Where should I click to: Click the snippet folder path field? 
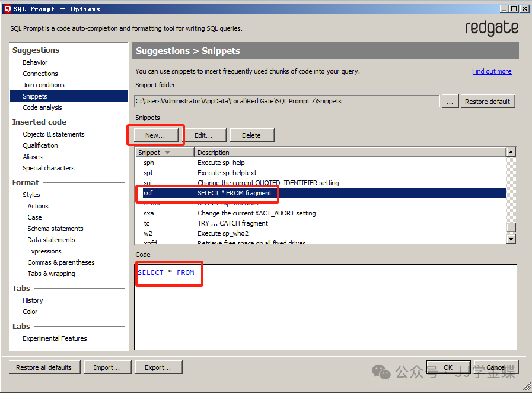tap(286, 102)
